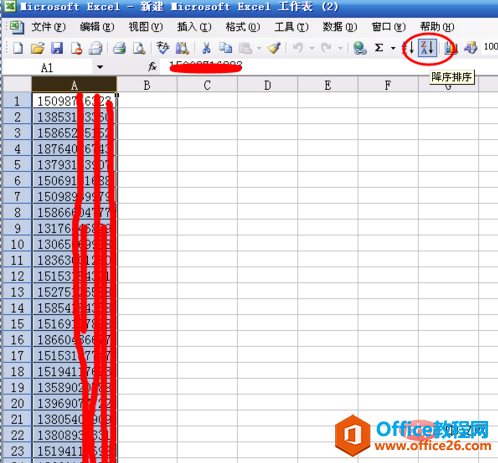This screenshot has height=463, width=498.
Task: Select column E header
Action: coord(328,85)
